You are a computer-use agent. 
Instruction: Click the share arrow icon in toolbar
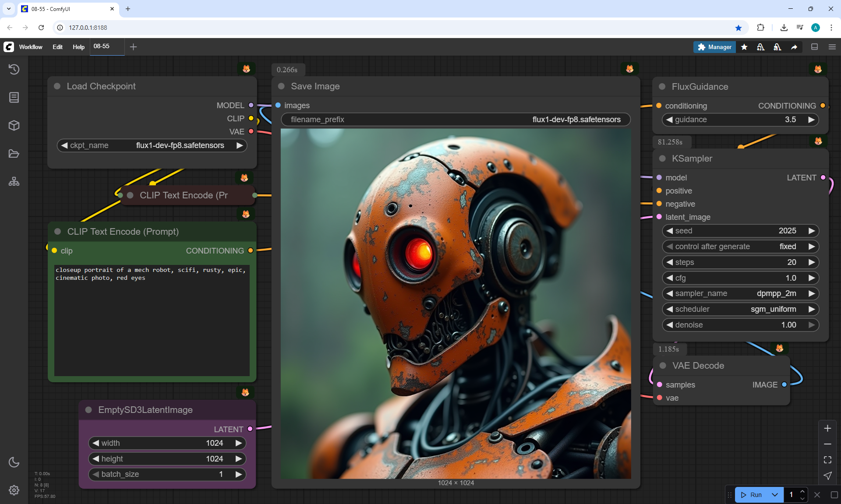(794, 47)
